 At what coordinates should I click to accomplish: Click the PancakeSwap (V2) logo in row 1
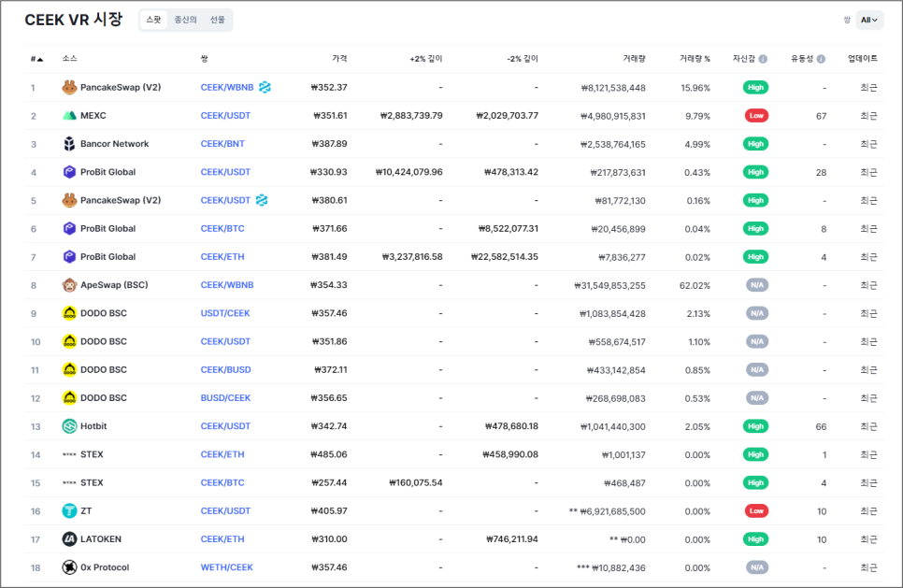[x=69, y=88]
